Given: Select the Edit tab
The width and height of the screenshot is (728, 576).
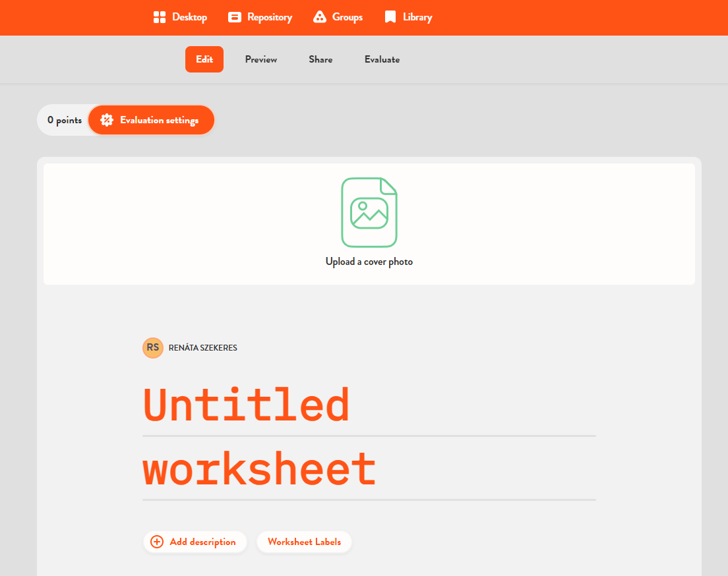Looking at the screenshot, I should [204, 59].
